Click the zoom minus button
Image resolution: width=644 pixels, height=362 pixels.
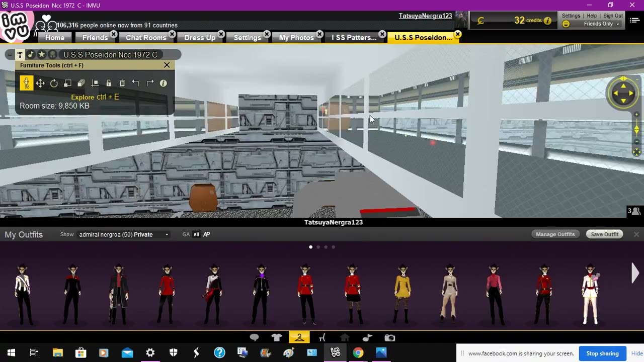636,141
